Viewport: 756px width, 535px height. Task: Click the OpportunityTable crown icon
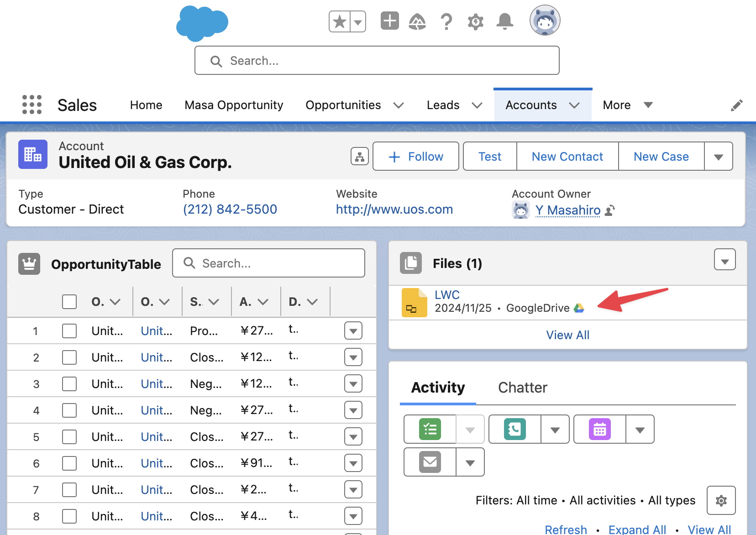29,264
